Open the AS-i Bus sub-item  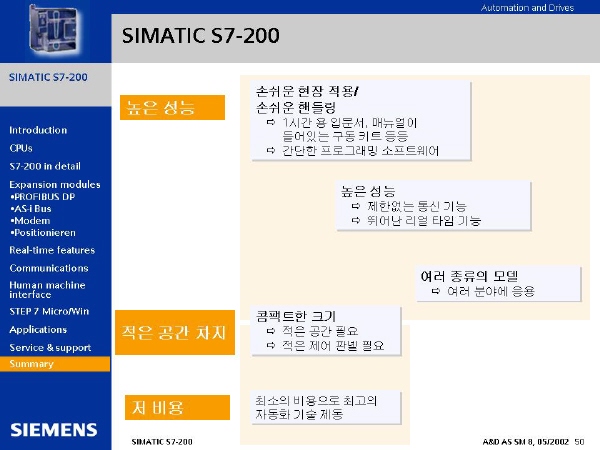pos(31,209)
